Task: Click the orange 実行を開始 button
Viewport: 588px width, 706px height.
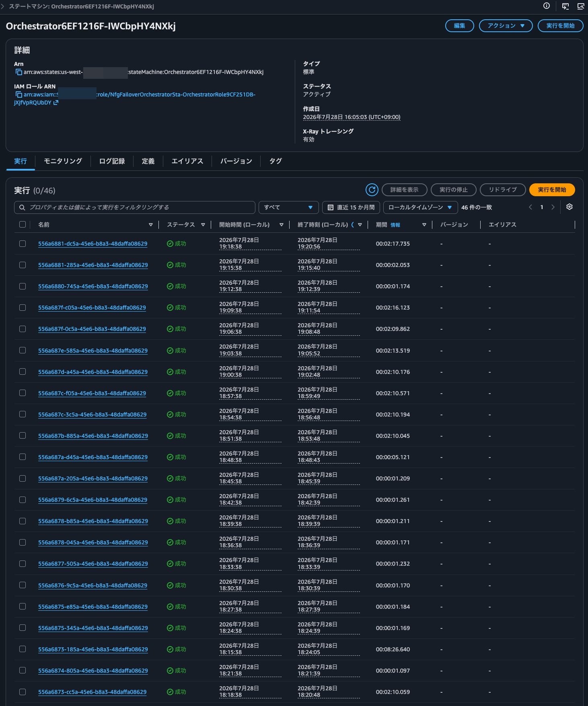Action: click(x=552, y=190)
